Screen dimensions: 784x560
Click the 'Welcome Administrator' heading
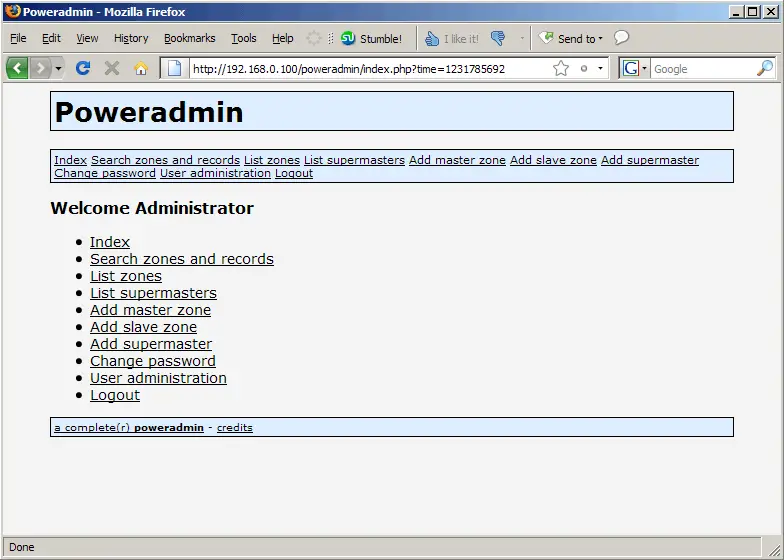(152, 208)
